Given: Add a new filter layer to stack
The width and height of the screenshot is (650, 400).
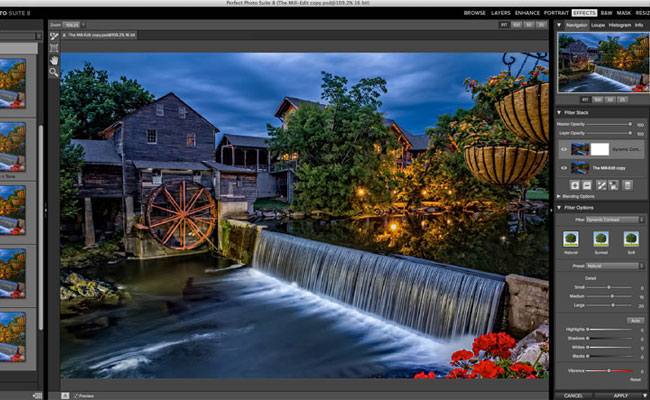Looking at the screenshot, I should pyautogui.click(x=575, y=185).
